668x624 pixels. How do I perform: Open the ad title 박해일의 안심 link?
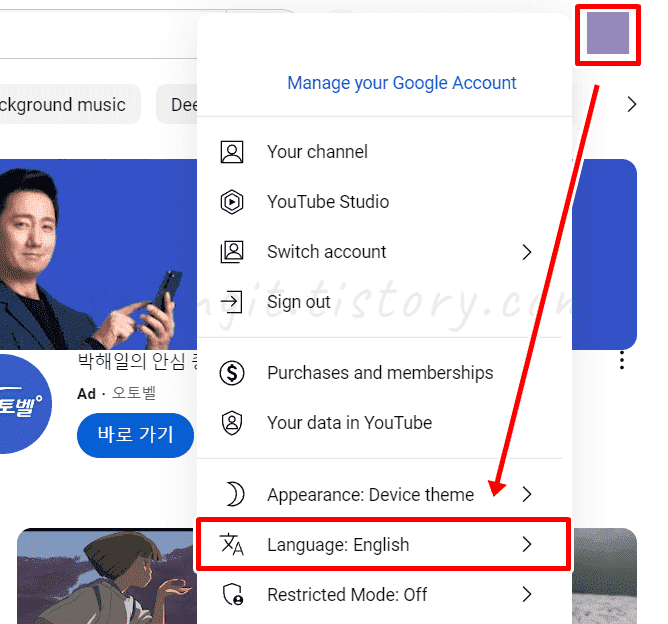(137, 362)
